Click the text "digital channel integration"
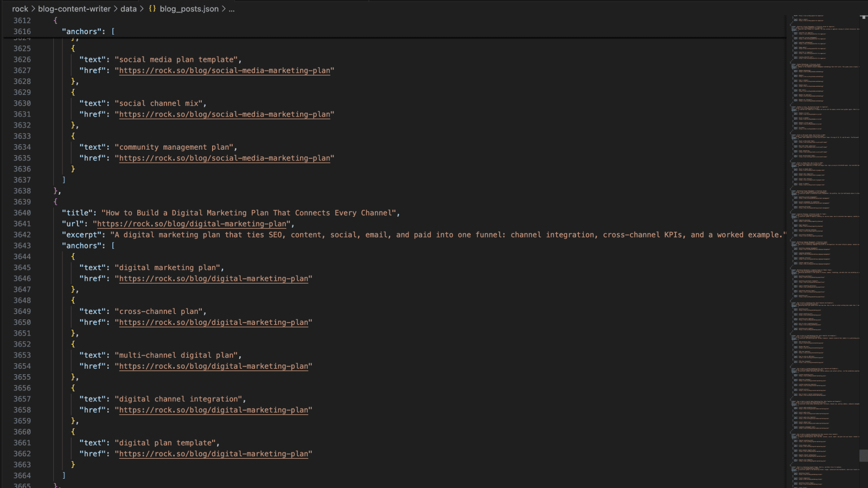 (178, 399)
